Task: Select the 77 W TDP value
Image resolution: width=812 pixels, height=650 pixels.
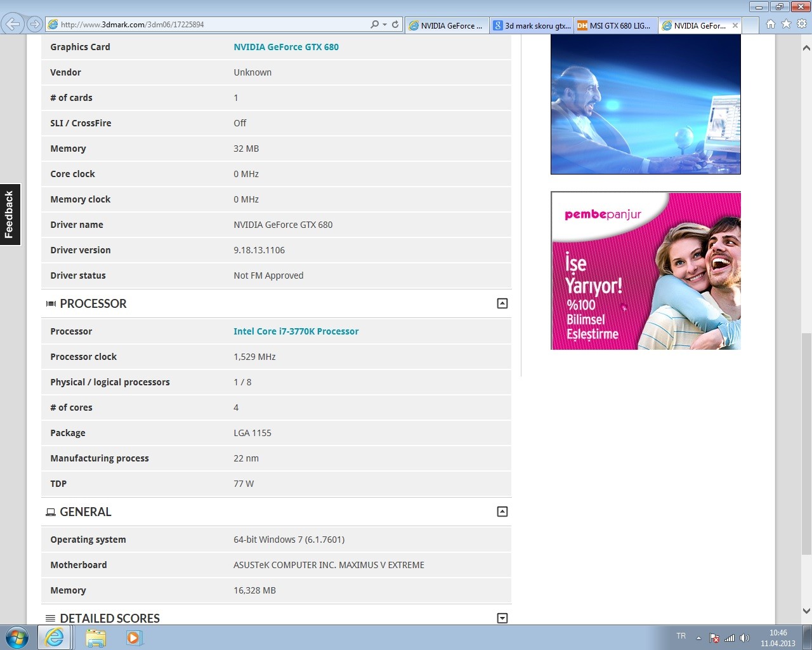Action: [x=244, y=484]
